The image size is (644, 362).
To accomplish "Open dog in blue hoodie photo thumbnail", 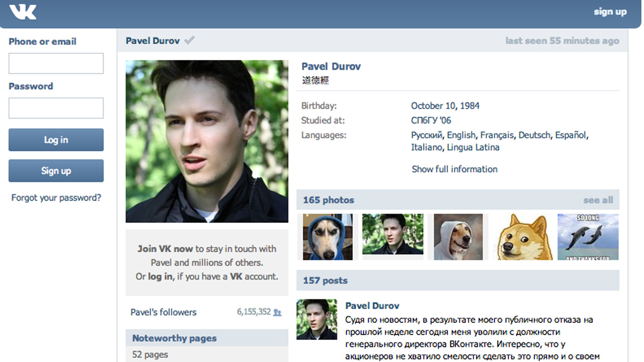I will tap(328, 237).
